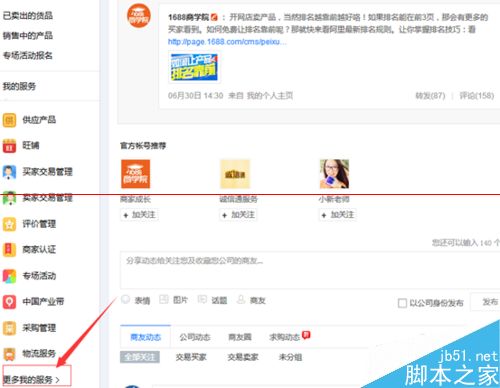Image resolution: width=500 pixels, height=388 pixels.
Task: Click 转发(87) to repost
Action: pyautogui.click(x=430, y=96)
